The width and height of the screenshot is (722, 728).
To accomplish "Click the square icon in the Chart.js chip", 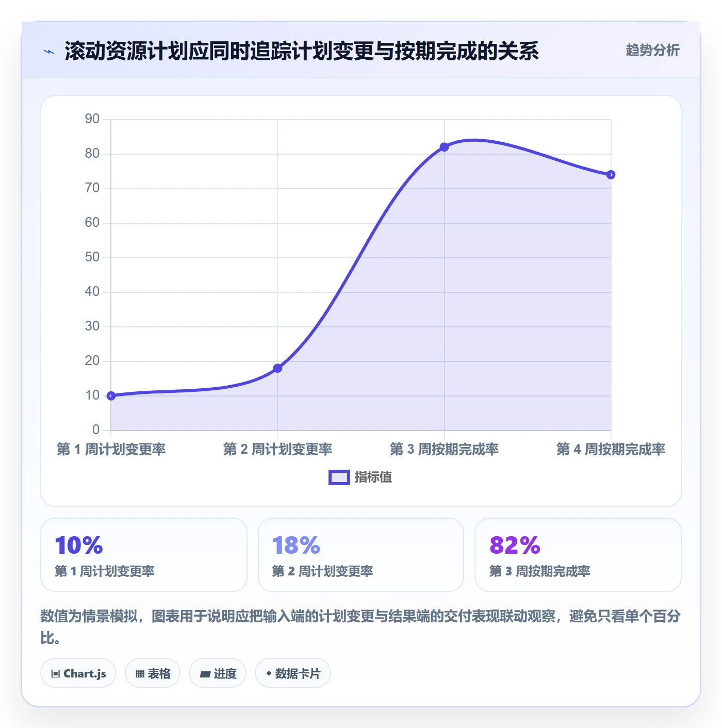I will pos(56,674).
